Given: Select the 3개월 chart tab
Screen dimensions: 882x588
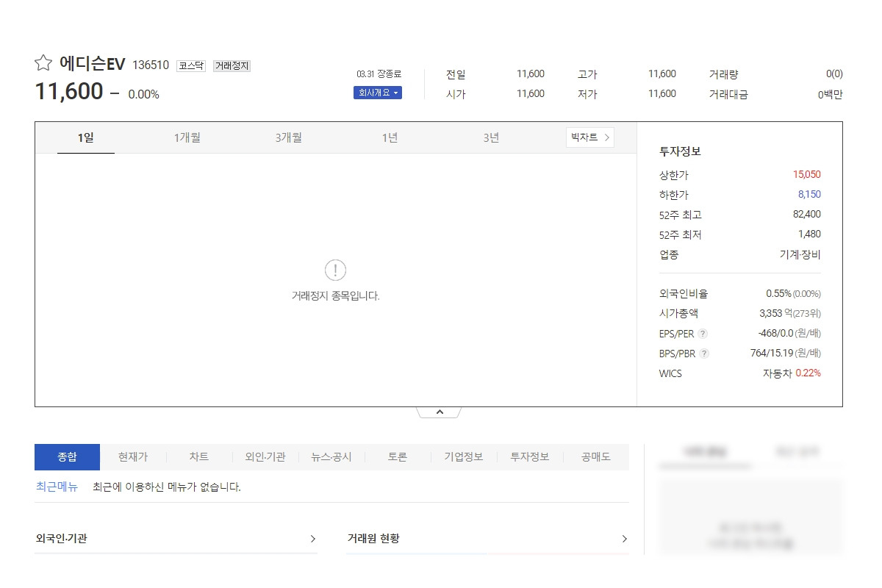Looking at the screenshot, I should 289,137.
